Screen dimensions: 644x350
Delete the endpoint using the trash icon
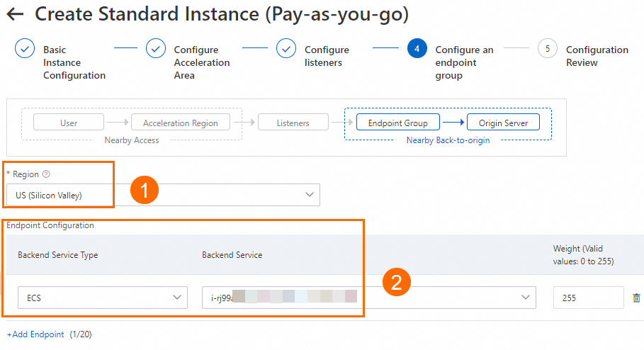[636, 298]
